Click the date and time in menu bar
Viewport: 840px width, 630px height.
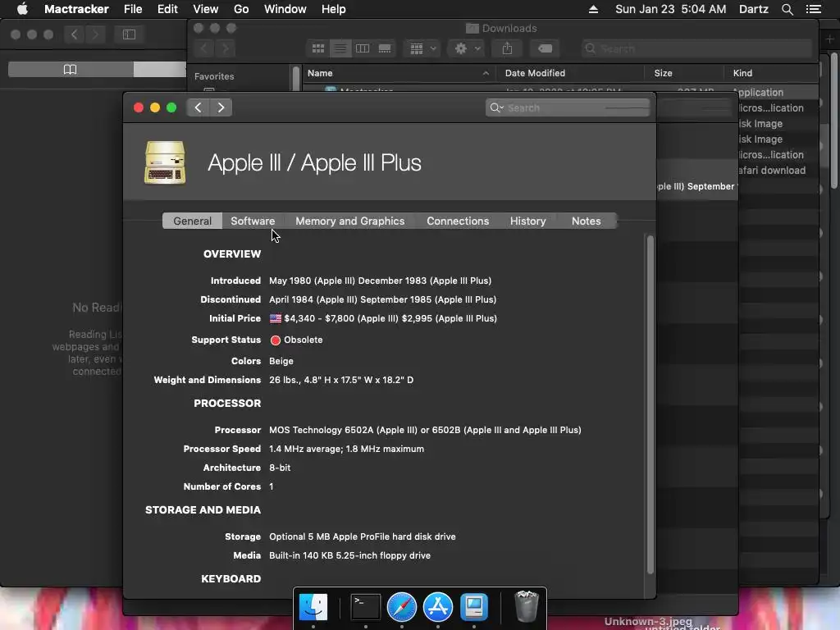tap(671, 9)
